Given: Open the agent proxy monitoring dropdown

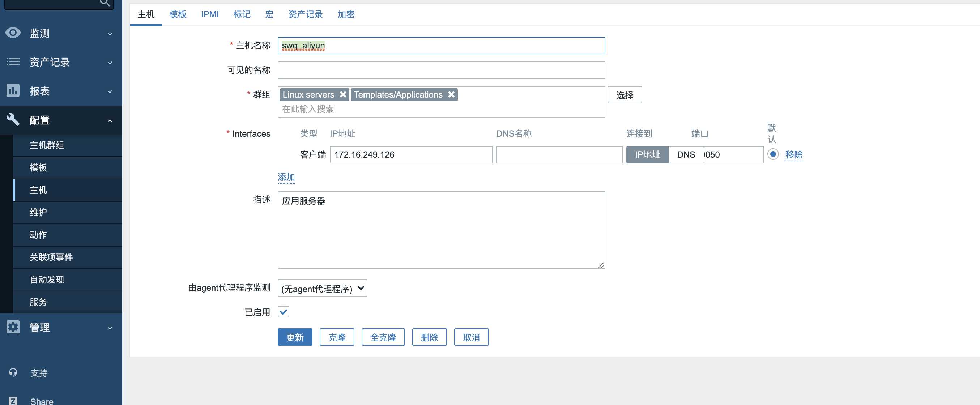Looking at the screenshot, I should click(x=322, y=288).
